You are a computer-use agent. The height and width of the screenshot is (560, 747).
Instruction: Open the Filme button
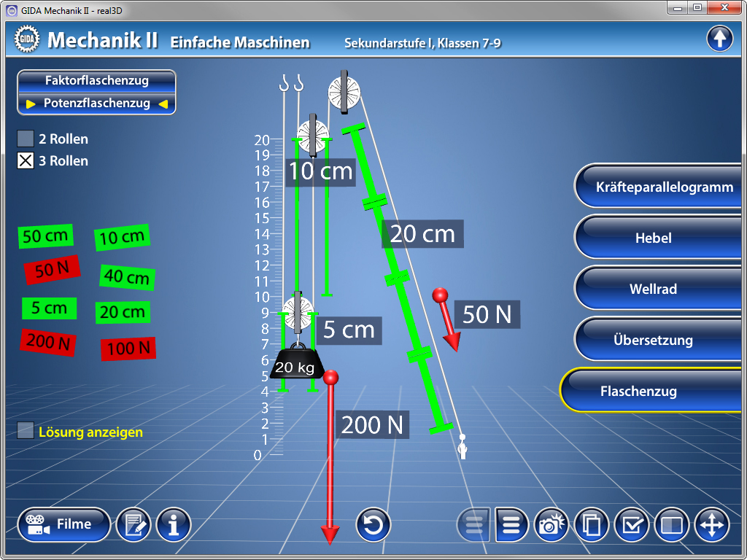click(x=63, y=524)
